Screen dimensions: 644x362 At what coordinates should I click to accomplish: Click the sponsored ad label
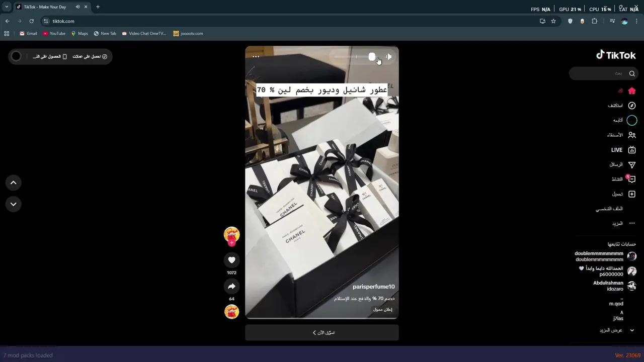(x=382, y=309)
